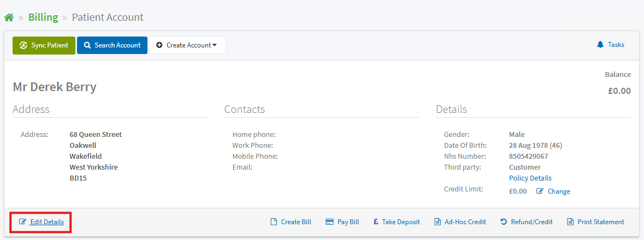Click the Tasks bell icon
The image size is (644, 240).
pos(600,44)
